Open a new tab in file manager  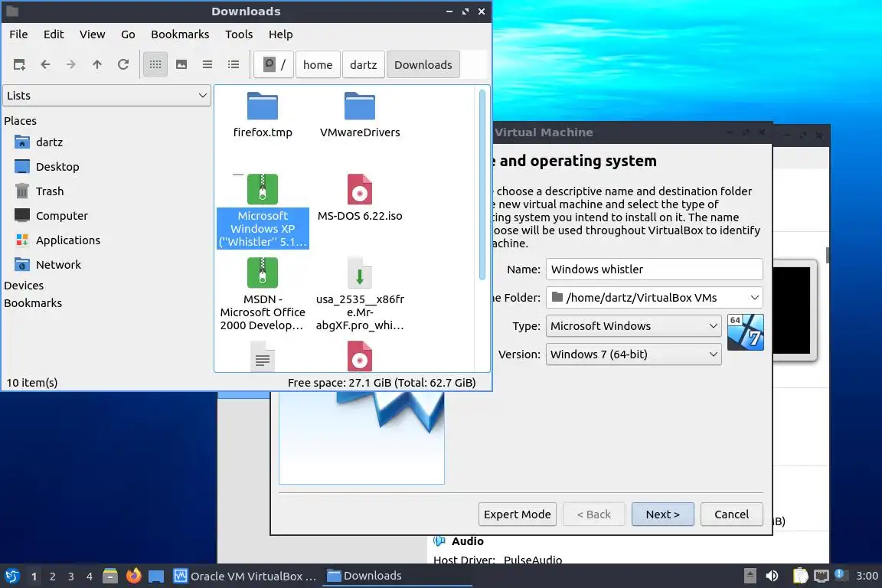tap(19, 65)
